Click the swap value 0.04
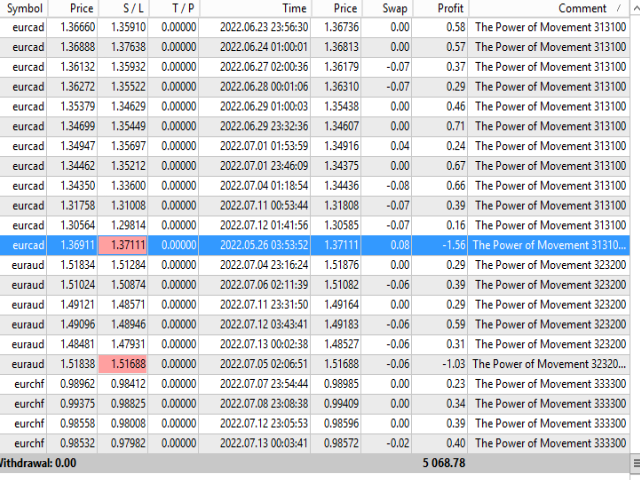Image resolution: width=640 pixels, height=480 pixels. (400, 146)
